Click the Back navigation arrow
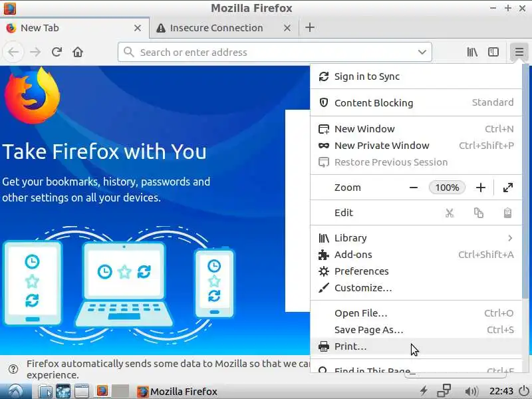Viewport: 532px width, 399px height. click(x=13, y=53)
